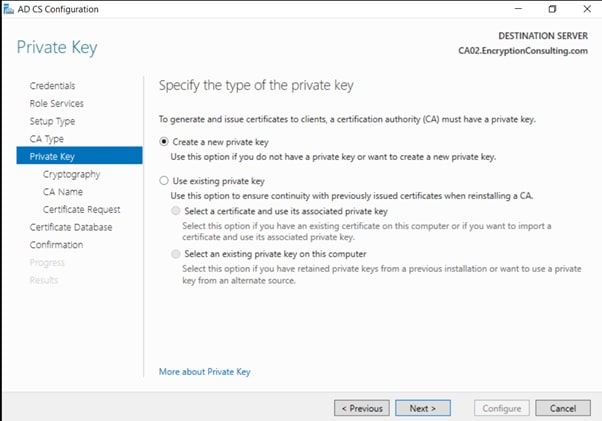
Task: Click the Next button
Action: [422, 408]
